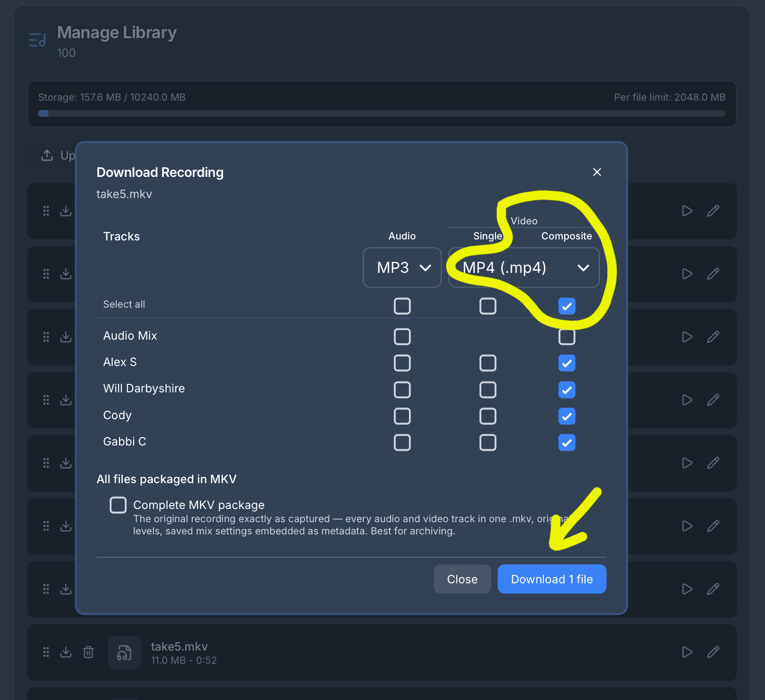Click the "Cody" track label
The height and width of the screenshot is (700, 765).
click(x=118, y=415)
